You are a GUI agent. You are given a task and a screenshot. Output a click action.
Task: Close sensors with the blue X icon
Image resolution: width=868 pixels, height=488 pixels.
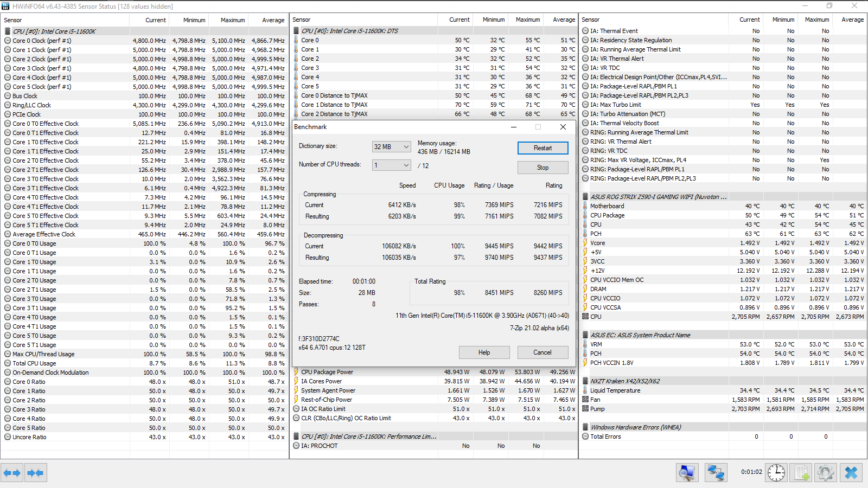(851, 473)
